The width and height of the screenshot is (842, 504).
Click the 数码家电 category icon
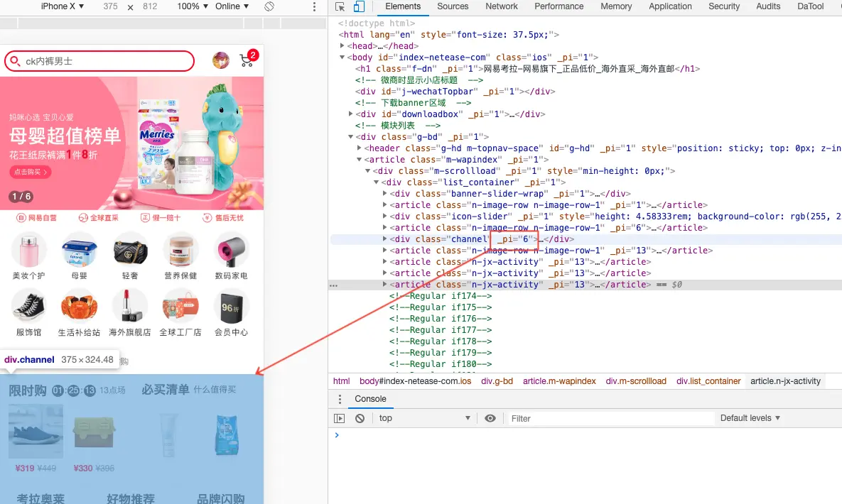point(232,251)
